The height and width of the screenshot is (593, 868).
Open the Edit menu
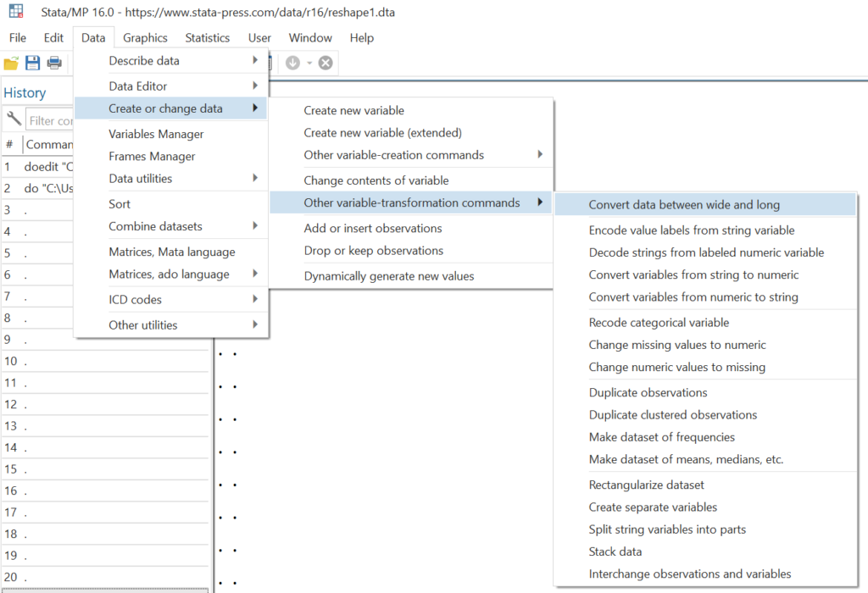click(x=53, y=37)
